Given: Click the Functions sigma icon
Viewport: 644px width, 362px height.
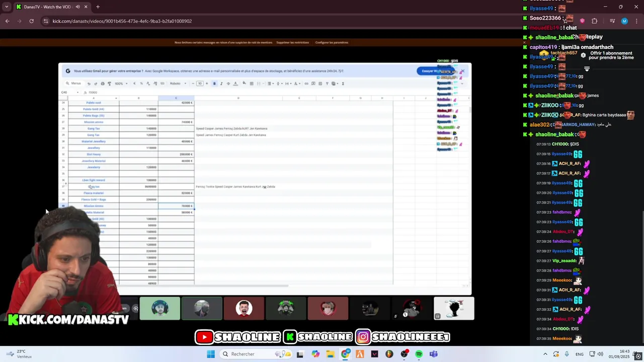Looking at the screenshot, I should tap(343, 83).
